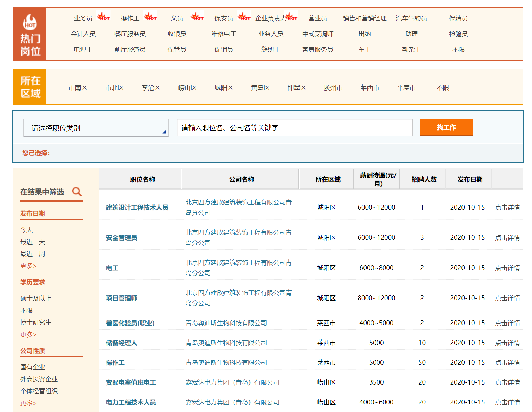Click the magnifier icon beside 在结果中筛选

[x=77, y=192]
